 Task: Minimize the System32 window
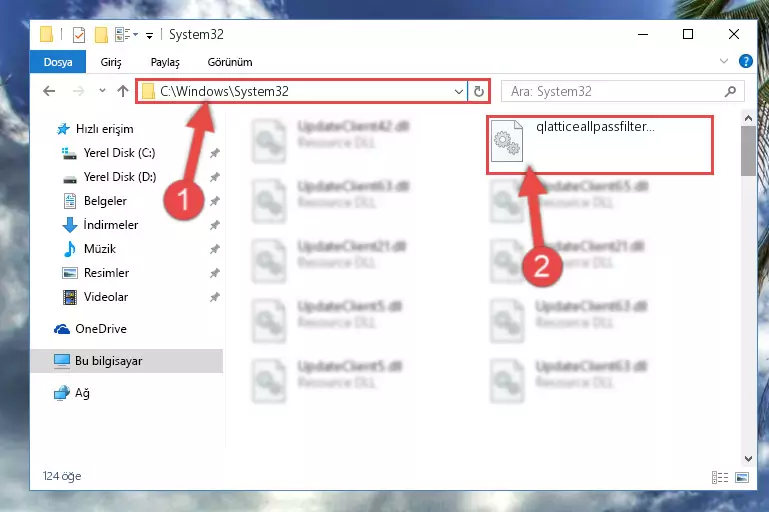[643, 34]
